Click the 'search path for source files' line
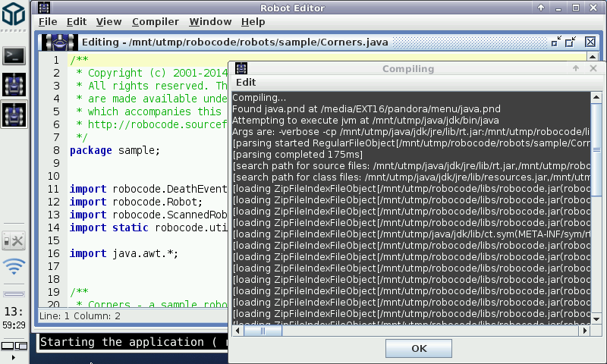Screen dimensions: 607x364 coord(411,166)
